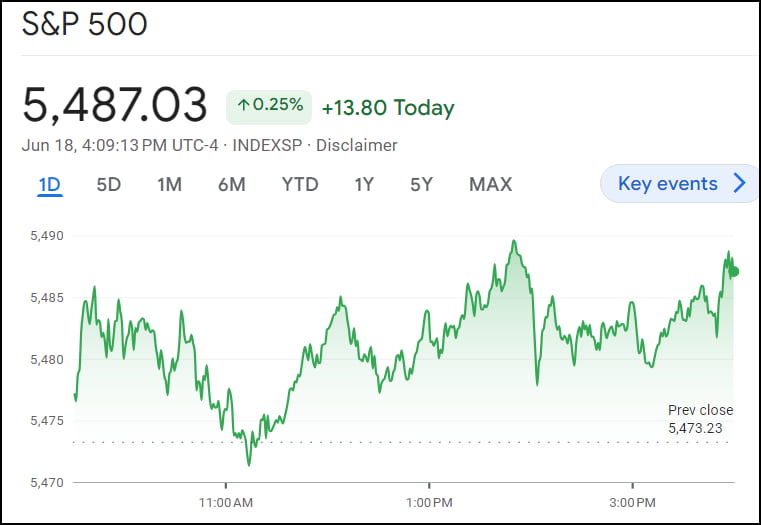
Task: Click the 3:00 PM axis label
Action: point(632,503)
